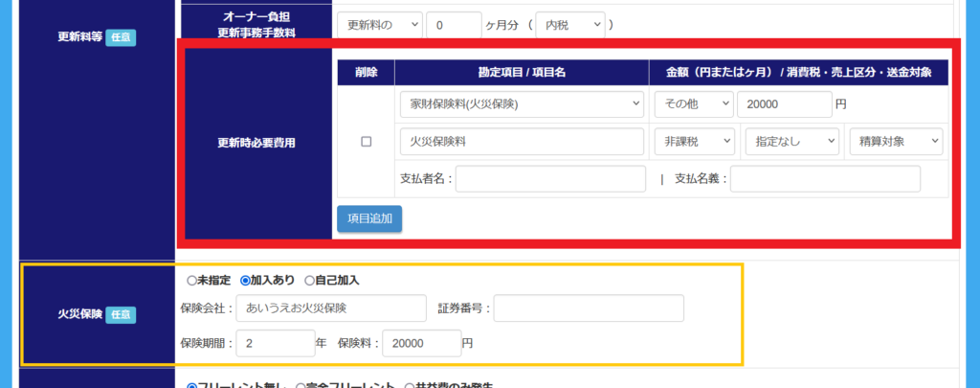Expand the 指定なし sales category dropdown
The width and height of the screenshot is (980, 388).
791,142
